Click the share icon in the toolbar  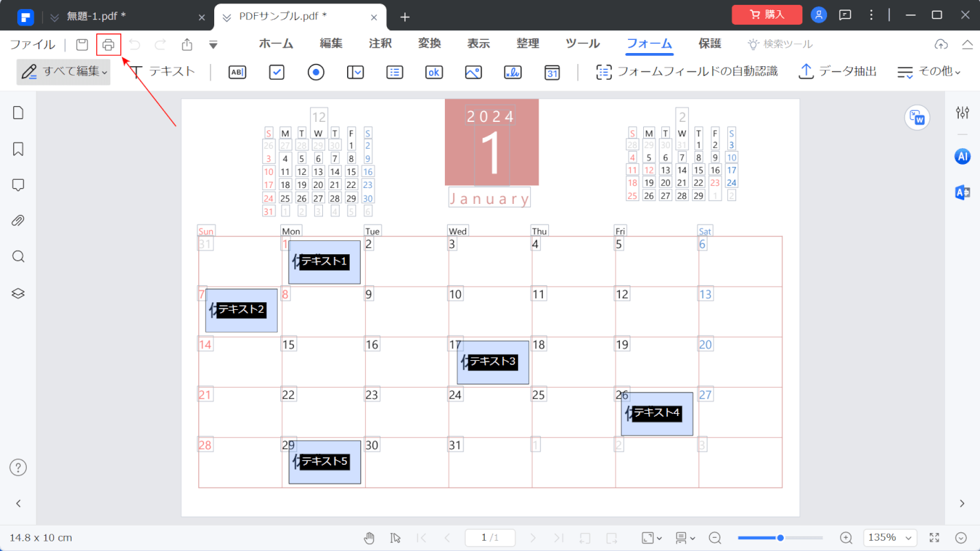coord(187,45)
